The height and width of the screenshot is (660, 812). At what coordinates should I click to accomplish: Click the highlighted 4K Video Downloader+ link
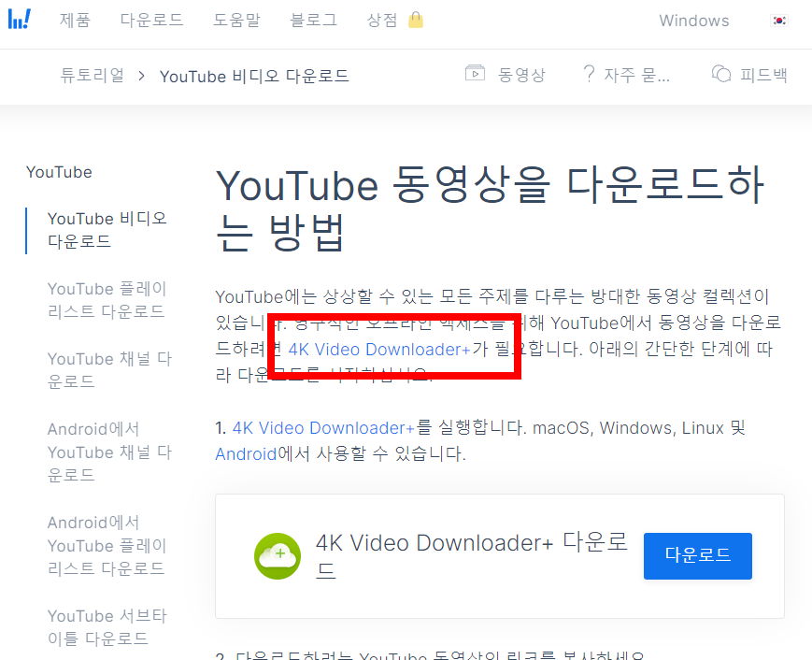378,349
